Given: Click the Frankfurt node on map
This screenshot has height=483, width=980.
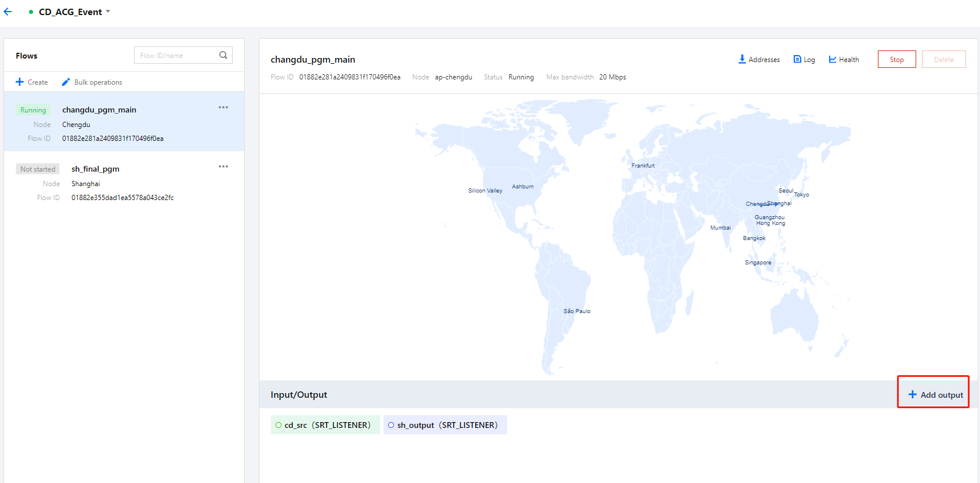Looking at the screenshot, I should (x=643, y=166).
